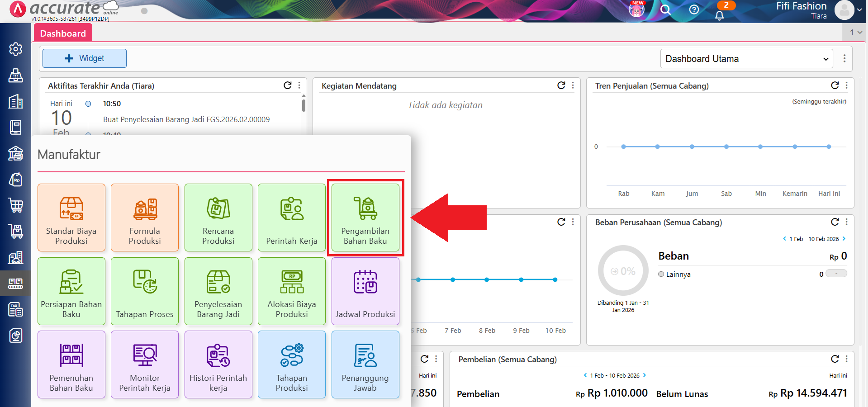
Task: Switch to the Dashboard tab
Action: 63,33
